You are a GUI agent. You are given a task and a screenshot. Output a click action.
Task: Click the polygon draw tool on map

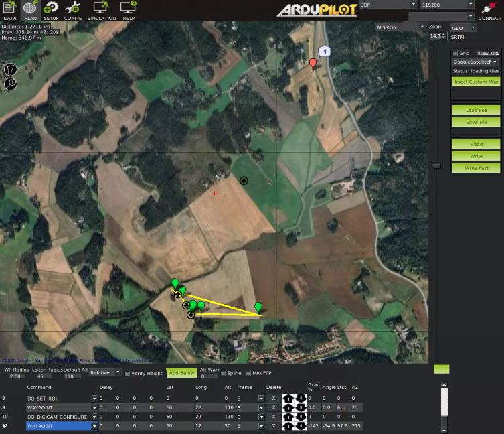click(10, 70)
